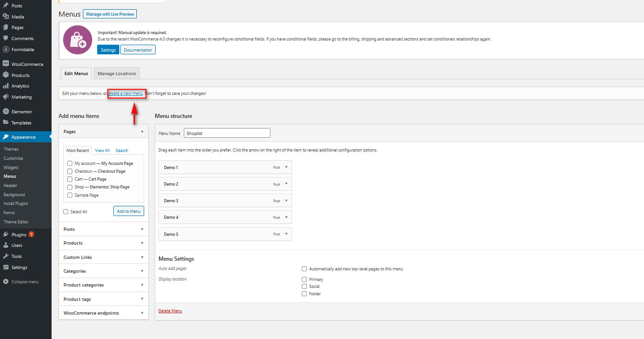Image resolution: width=644 pixels, height=339 pixels.
Task: Click the Pages icon in sidebar
Action: [x=6, y=28]
